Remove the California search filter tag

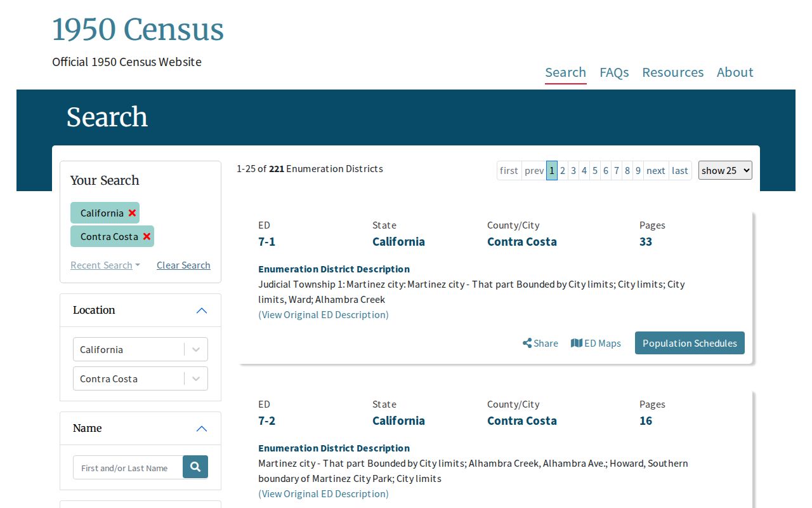132,213
